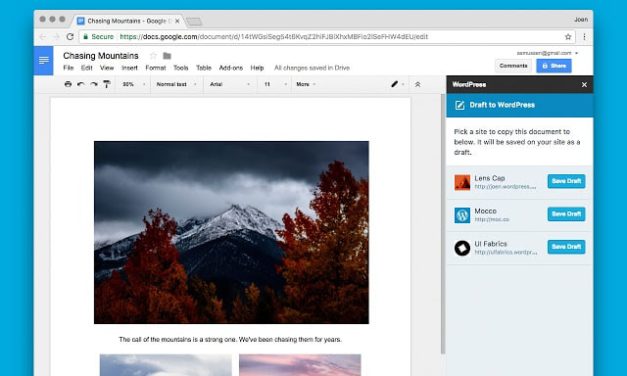Open the Table menu
Screen dimensions: 627x376
pos(204,68)
